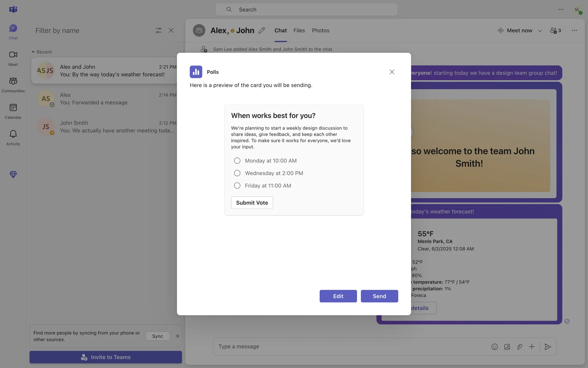
Task: Click the pencil icon to rename chat
Action: [x=262, y=30]
